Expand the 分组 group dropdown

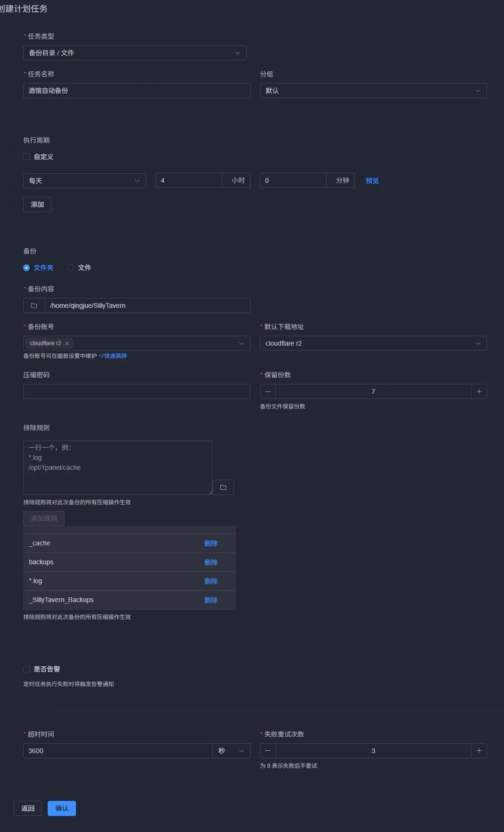point(373,91)
